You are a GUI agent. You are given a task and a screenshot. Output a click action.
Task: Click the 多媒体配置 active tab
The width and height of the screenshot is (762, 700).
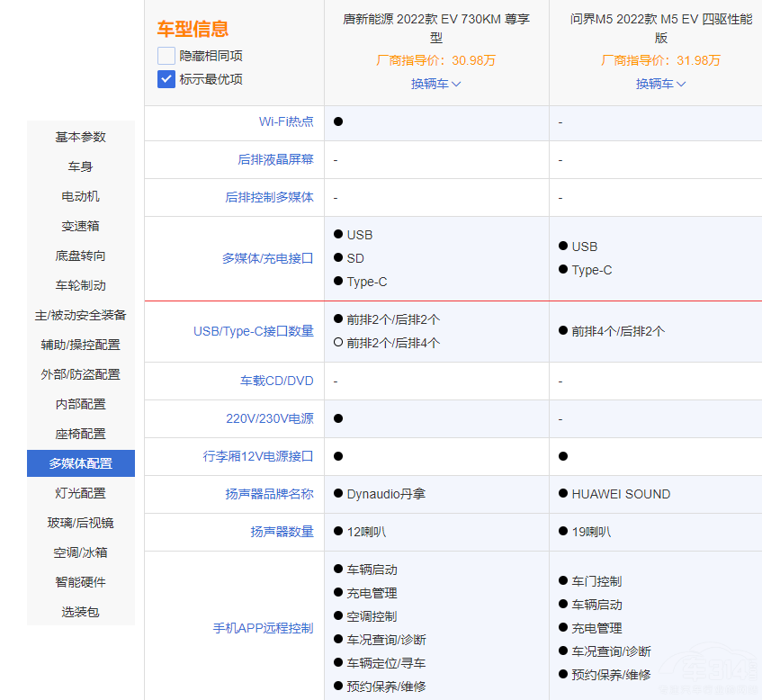[81, 463]
